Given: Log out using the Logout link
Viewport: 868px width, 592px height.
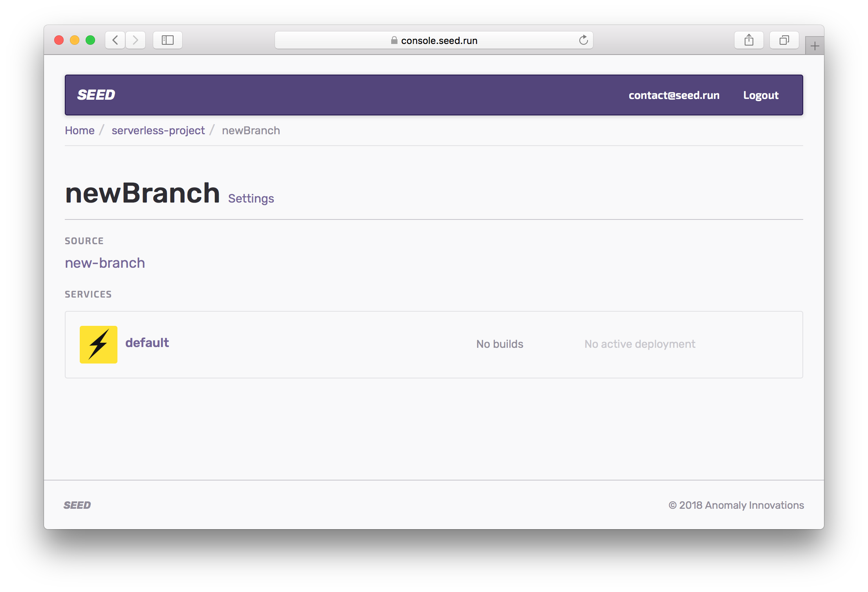Looking at the screenshot, I should click(x=761, y=95).
